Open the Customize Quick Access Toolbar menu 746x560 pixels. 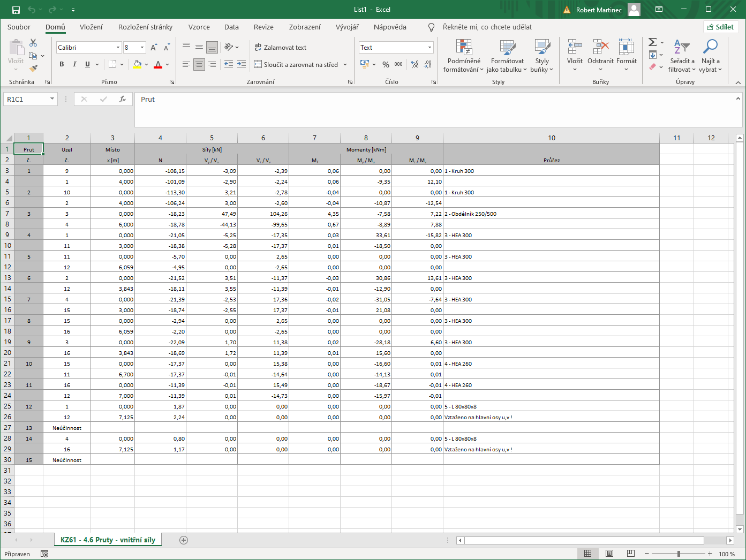pos(73,10)
